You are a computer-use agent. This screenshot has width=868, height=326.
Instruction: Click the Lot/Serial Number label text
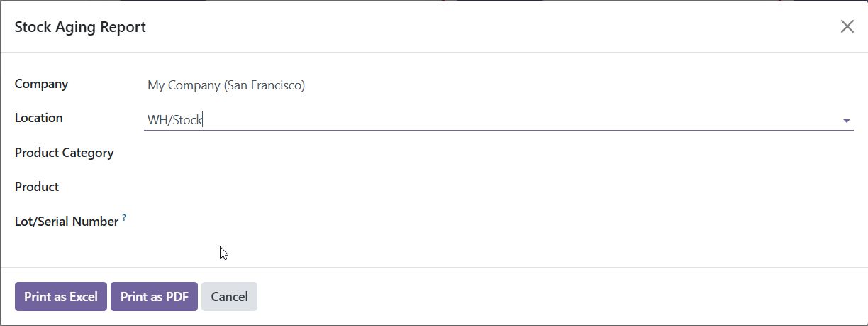click(66, 222)
